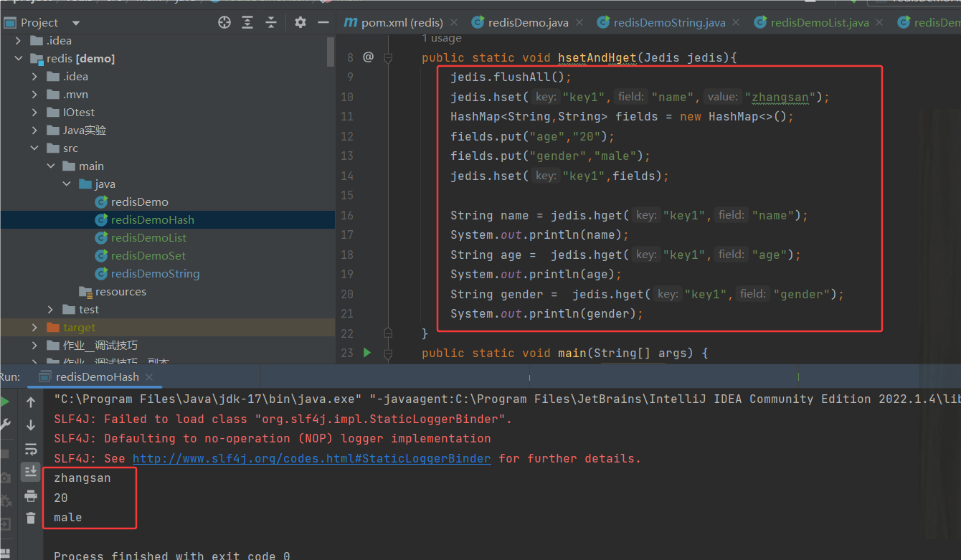
Task: Click the '1 usage' hint above hsetAndHget
Action: click(442, 38)
